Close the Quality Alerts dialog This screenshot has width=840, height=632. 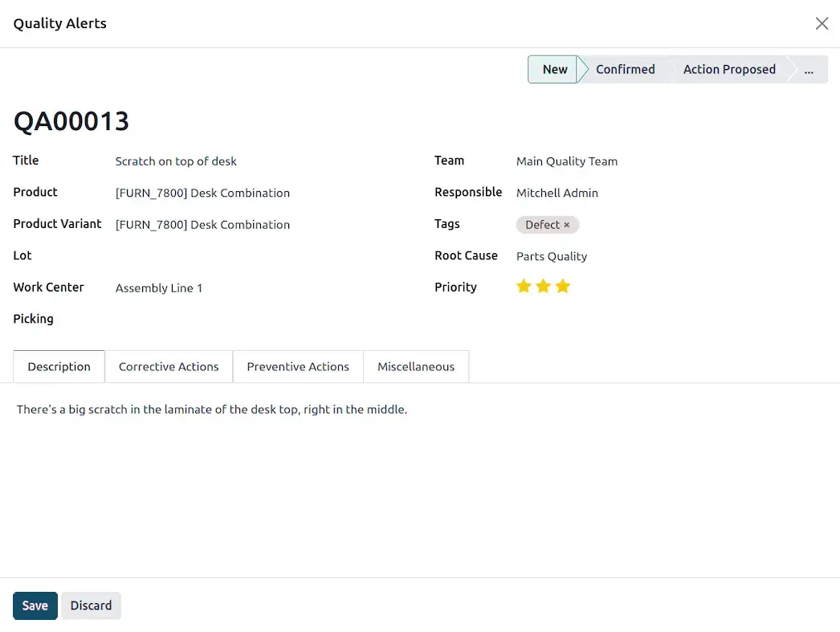822,23
